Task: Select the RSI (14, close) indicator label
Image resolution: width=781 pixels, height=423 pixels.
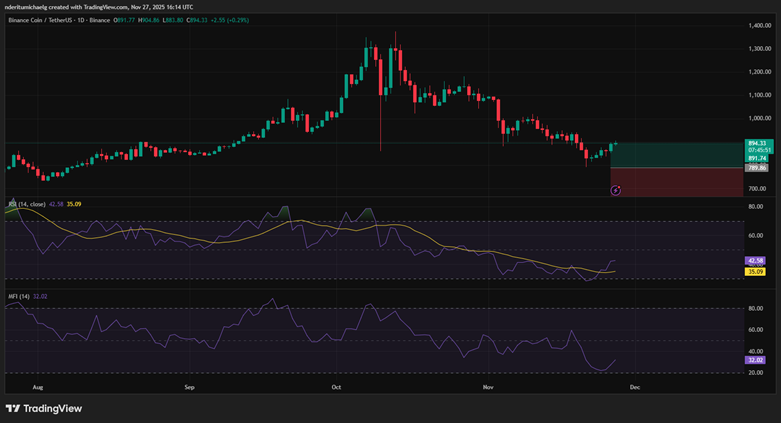Action: click(x=26, y=203)
